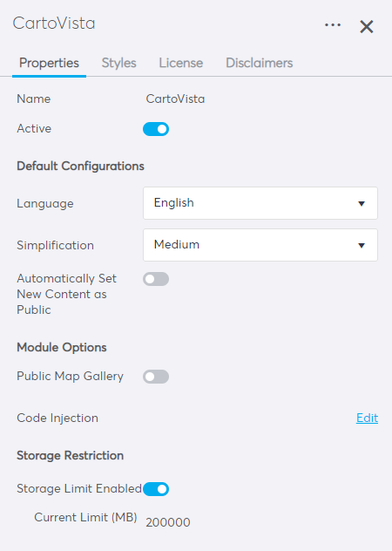
Task: Open the three-dots more options menu
Action: pyautogui.click(x=332, y=25)
